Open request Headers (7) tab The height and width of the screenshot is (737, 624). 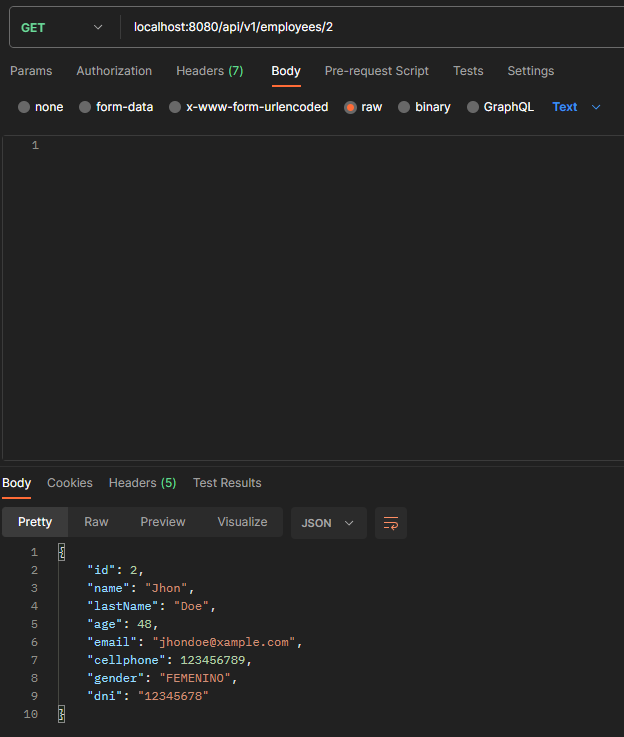(x=210, y=71)
